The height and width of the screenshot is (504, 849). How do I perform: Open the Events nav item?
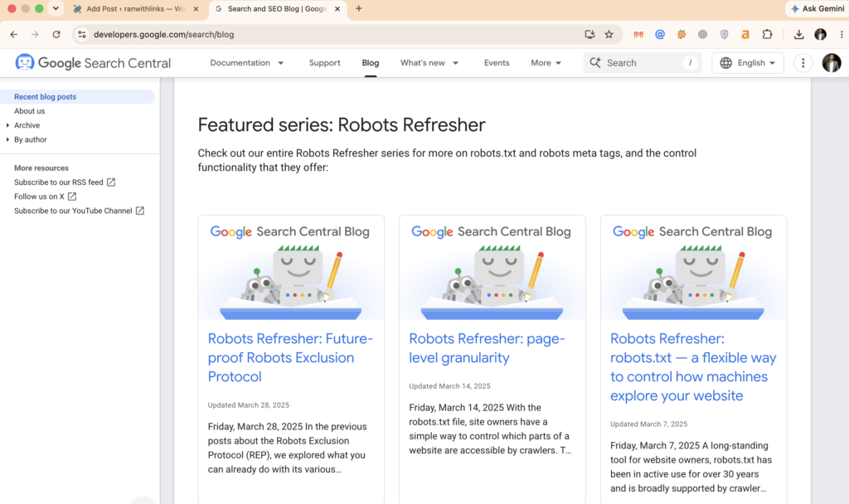tap(497, 63)
